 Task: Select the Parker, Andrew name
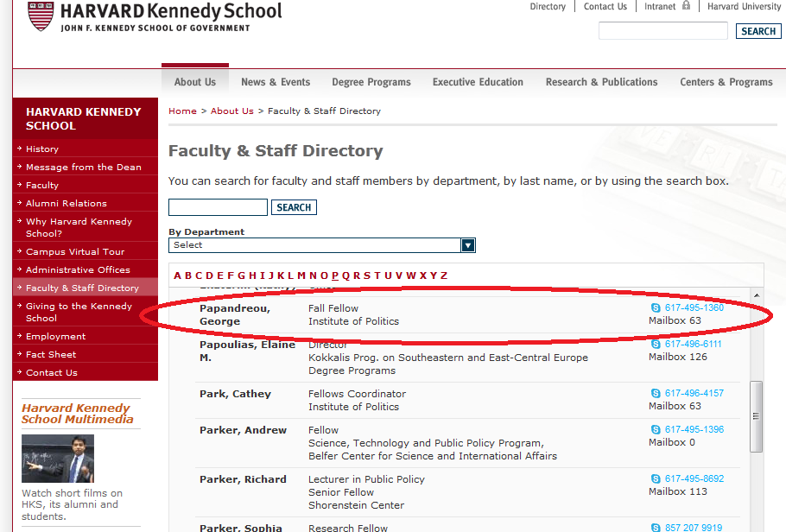[243, 430]
